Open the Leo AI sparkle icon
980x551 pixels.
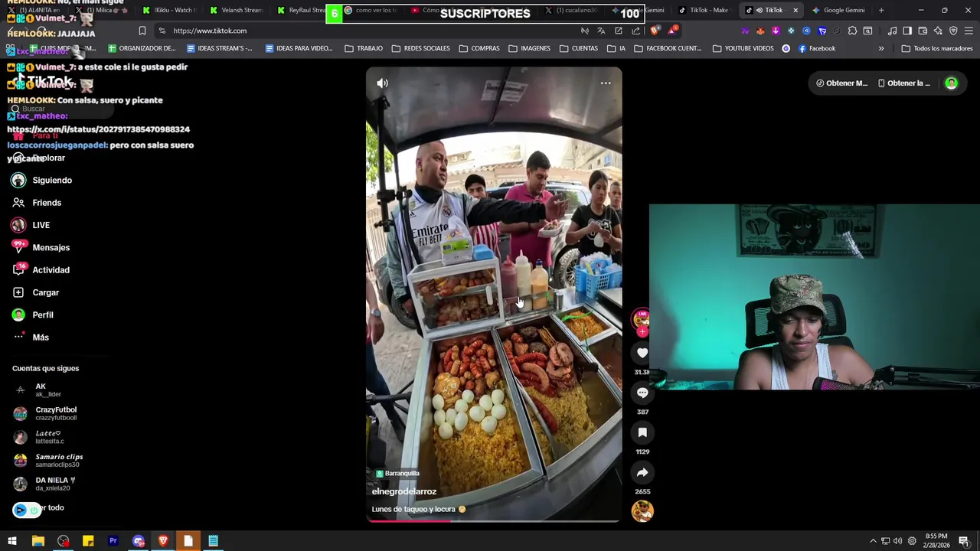point(938,31)
